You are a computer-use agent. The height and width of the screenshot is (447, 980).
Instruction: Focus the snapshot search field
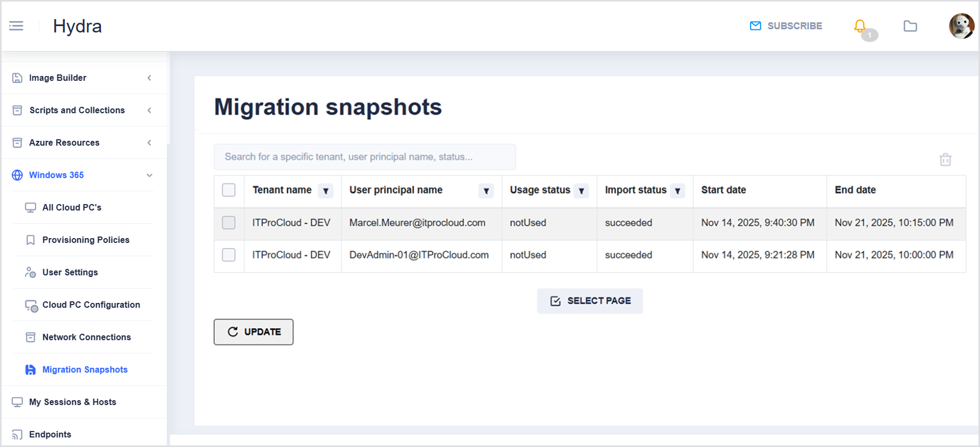364,157
